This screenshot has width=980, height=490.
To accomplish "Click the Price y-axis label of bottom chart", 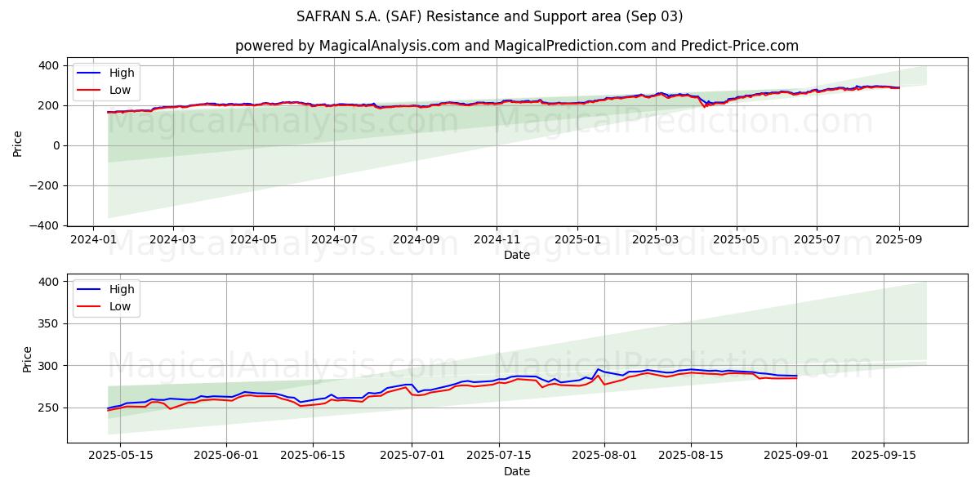I will (27, 359).
